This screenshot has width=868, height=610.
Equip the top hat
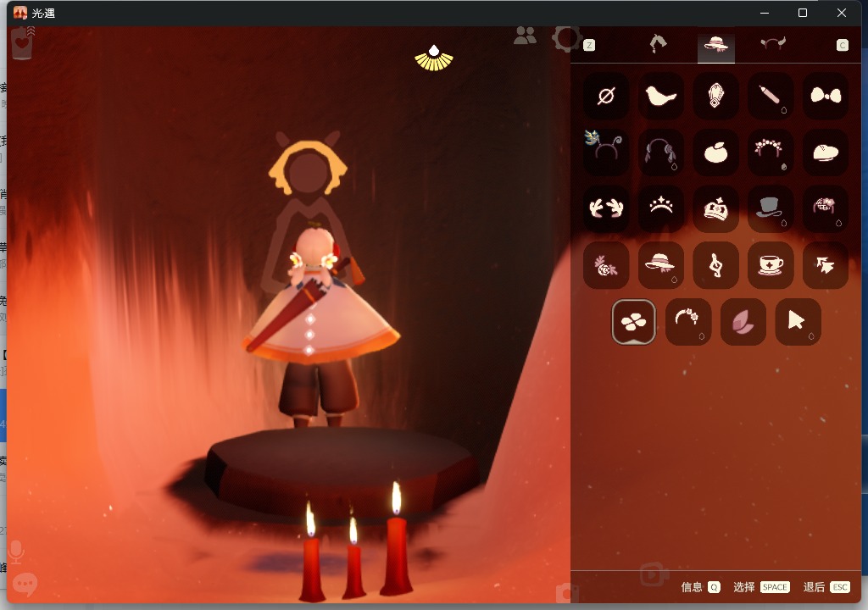771,208
